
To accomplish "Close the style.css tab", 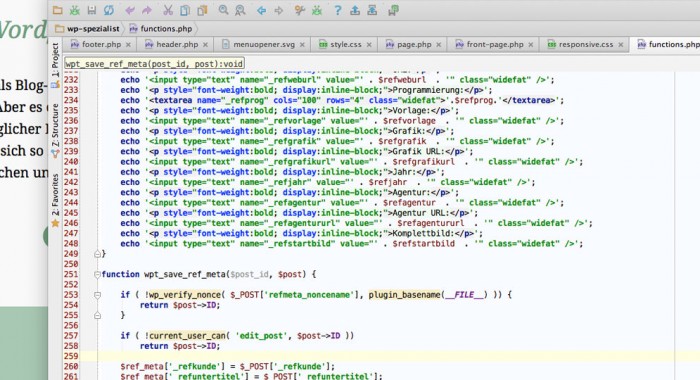I will pyautogui.click(x=369, y=45).
